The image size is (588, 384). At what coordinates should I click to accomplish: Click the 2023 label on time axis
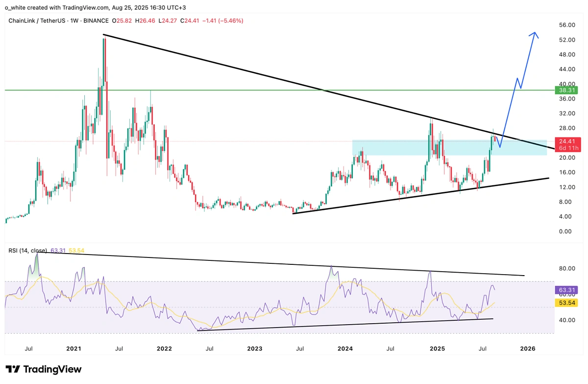click(x=254, y=349)
